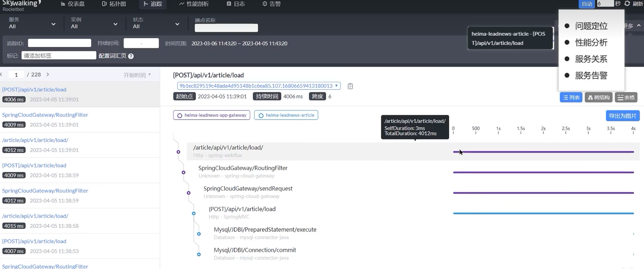The width and height of the screenshot is (644, 269).
Task: Open the 告警 alarm tab
Action: coord(272,4)
